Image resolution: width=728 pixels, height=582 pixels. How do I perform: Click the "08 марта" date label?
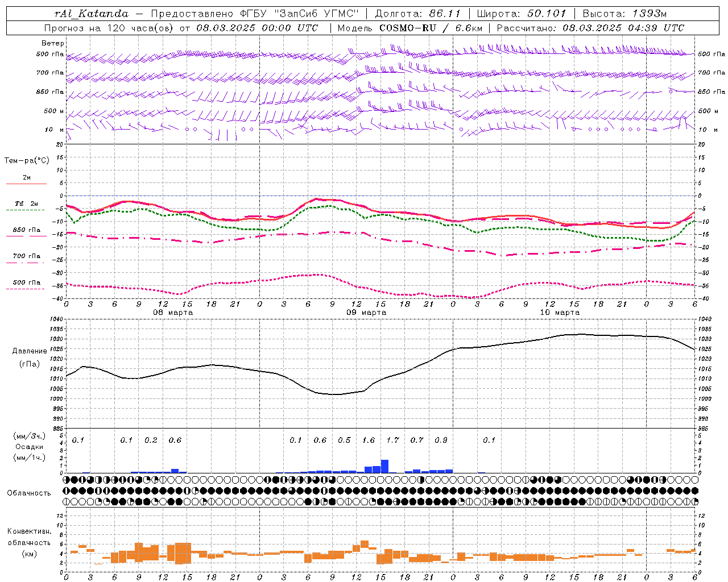[173, 312]
